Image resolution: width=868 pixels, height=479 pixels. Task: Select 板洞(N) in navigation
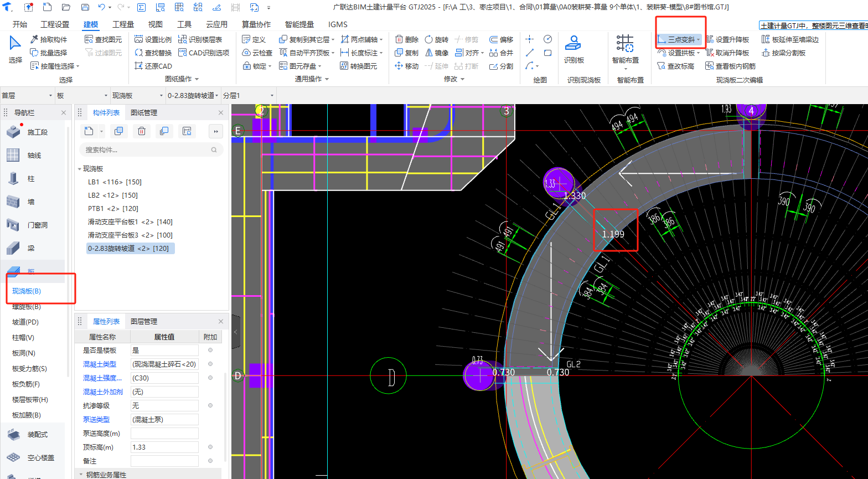click(24, 353)
